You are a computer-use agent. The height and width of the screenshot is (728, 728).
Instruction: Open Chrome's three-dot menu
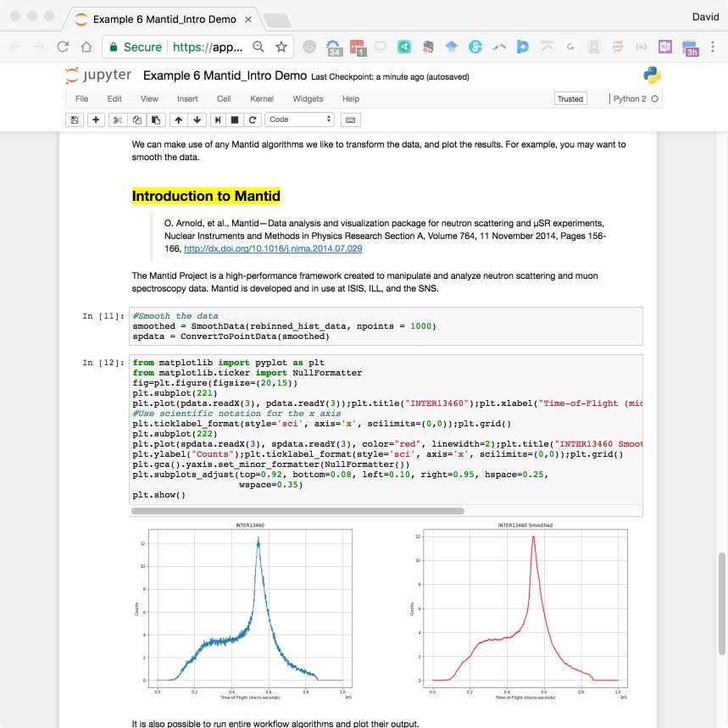click(x=713, y=47)
